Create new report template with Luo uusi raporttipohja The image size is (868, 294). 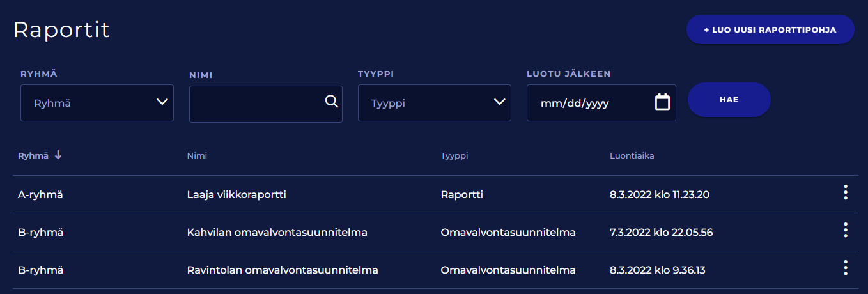pos(770,30)
